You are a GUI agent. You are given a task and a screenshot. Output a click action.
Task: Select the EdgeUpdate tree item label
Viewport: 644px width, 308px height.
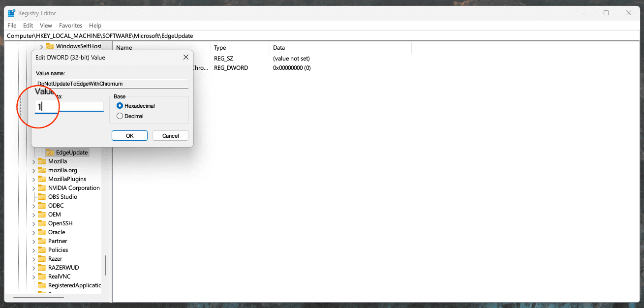coord(72,153)
